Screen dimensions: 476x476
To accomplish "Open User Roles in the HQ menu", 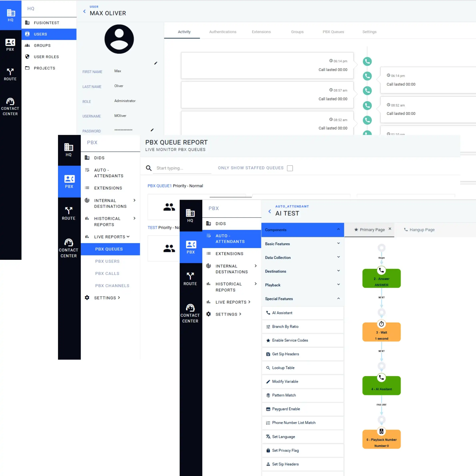I will pos(46,57).
